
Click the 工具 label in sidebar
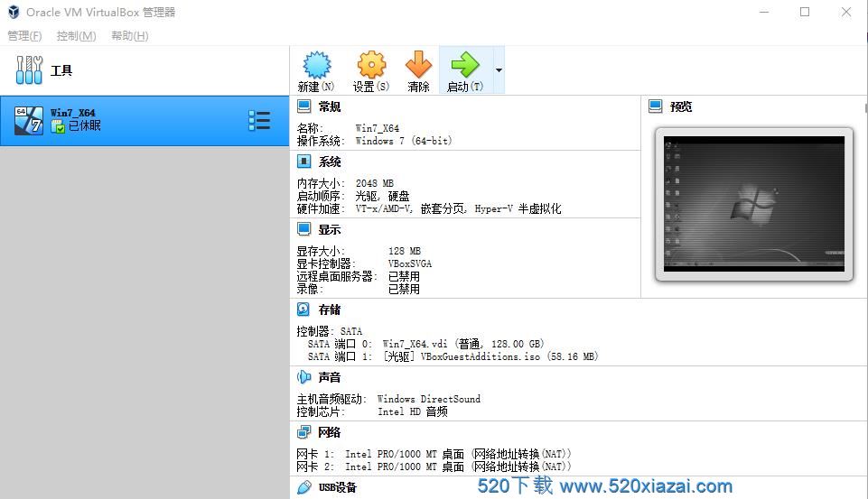point(61,70)
